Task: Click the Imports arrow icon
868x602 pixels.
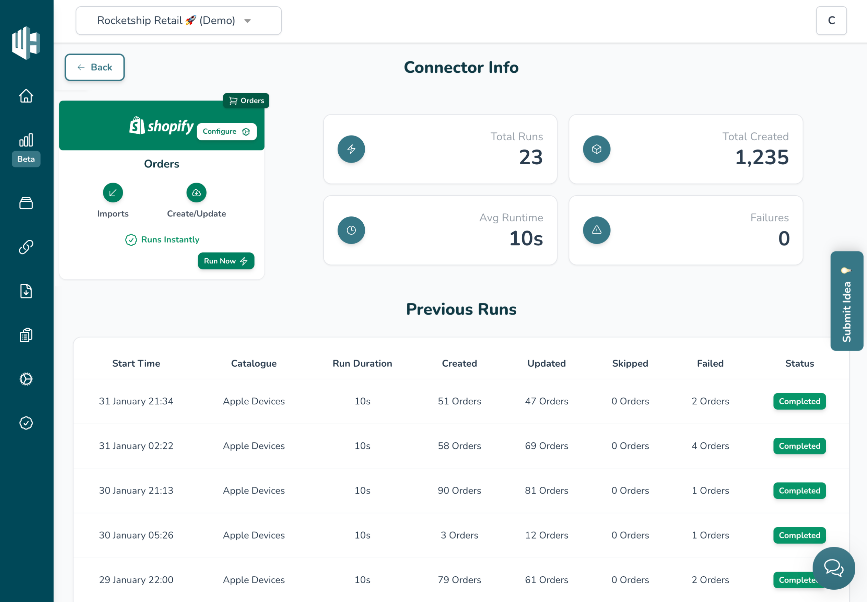Action: (x=113, y=193)
